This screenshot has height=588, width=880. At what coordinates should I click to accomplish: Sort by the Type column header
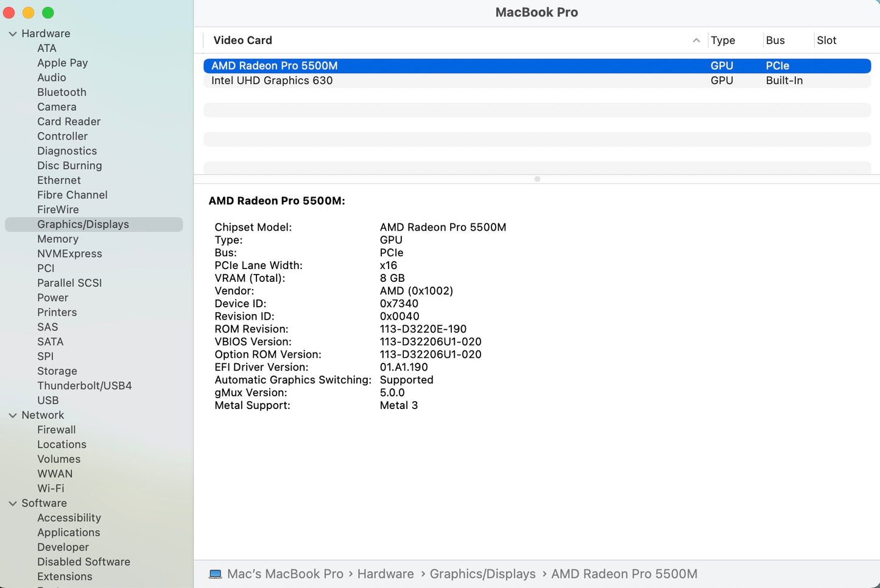(x=723, y=40)
